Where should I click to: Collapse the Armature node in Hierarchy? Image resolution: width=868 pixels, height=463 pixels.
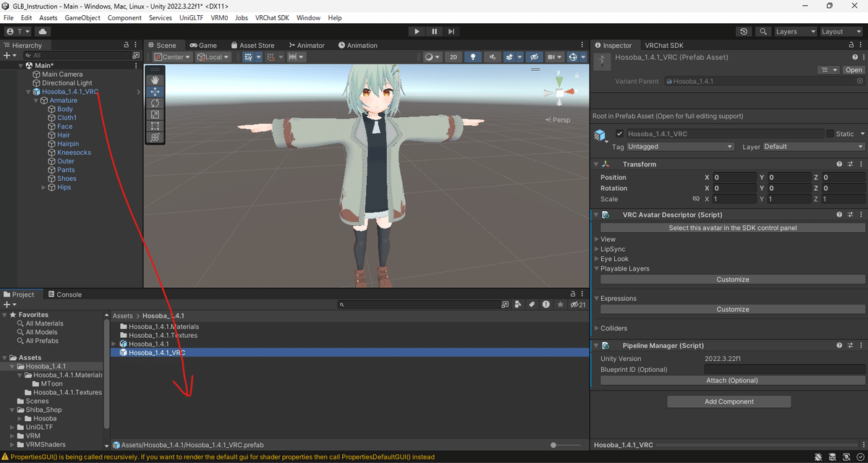pos(36,101)
